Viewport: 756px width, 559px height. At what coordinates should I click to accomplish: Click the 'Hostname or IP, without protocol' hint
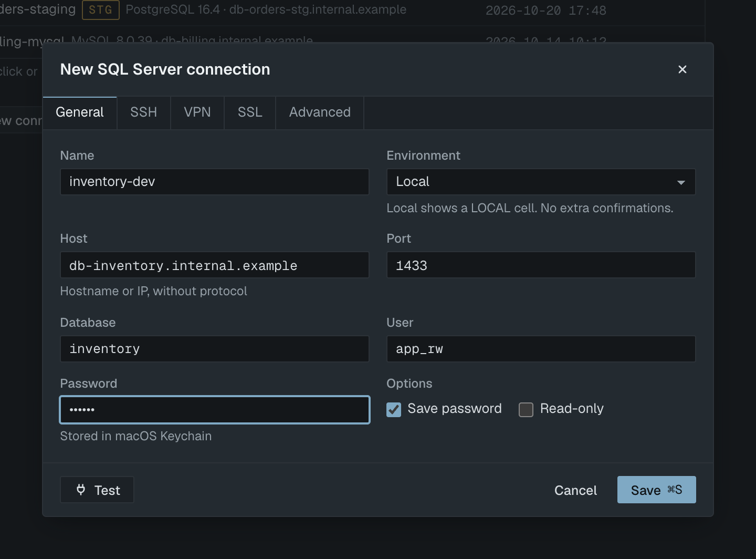pos(153,291)
